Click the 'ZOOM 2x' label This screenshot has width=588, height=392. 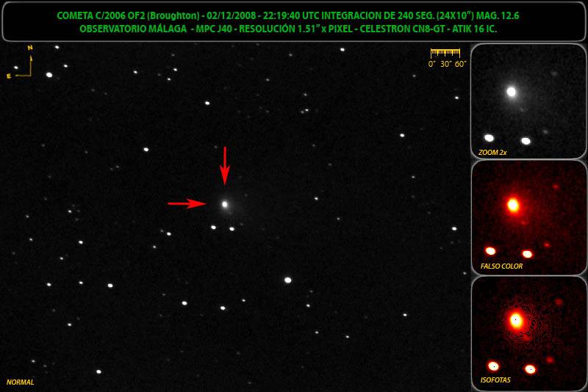point(492,153)
